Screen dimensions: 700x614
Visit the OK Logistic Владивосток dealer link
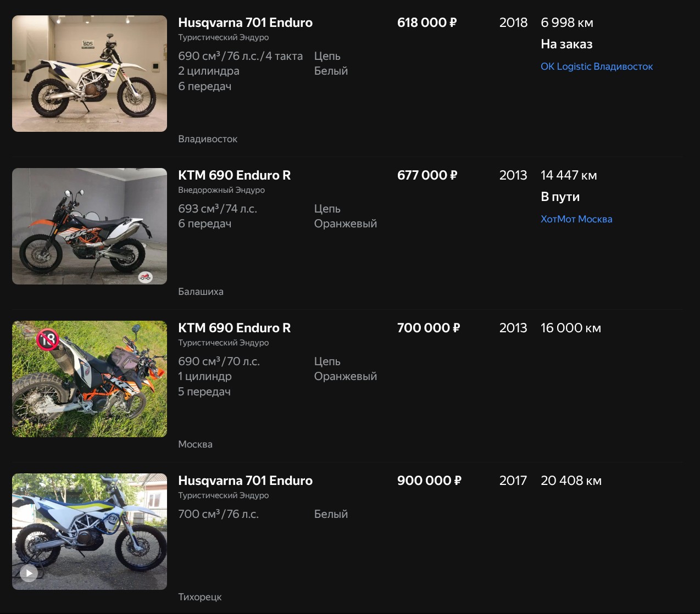pos(597,66)
